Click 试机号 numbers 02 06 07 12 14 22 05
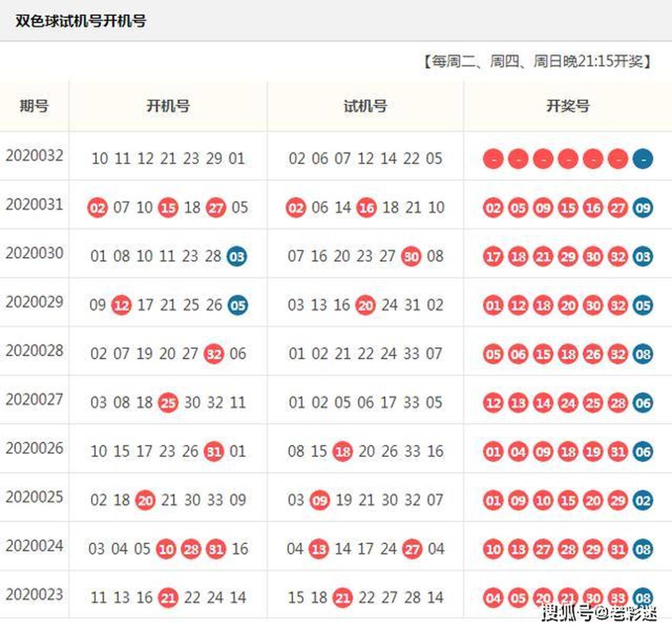672x631 pixels. coord(365,158)
